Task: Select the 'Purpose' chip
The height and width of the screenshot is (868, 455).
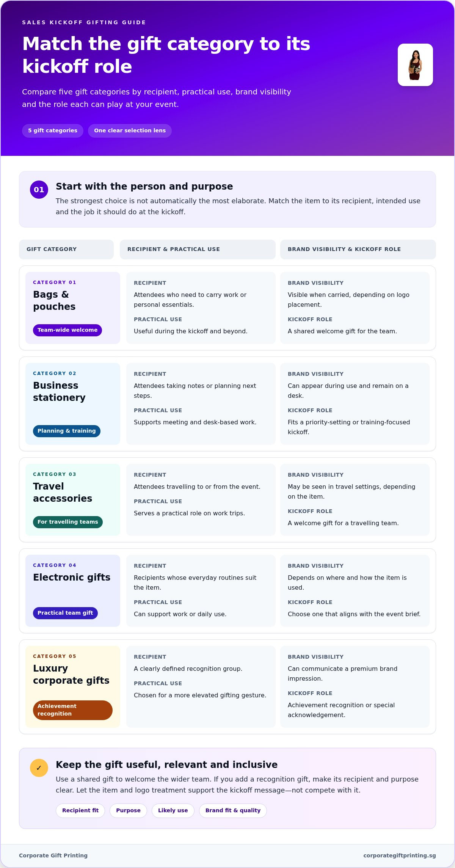Action: (128, 810)
